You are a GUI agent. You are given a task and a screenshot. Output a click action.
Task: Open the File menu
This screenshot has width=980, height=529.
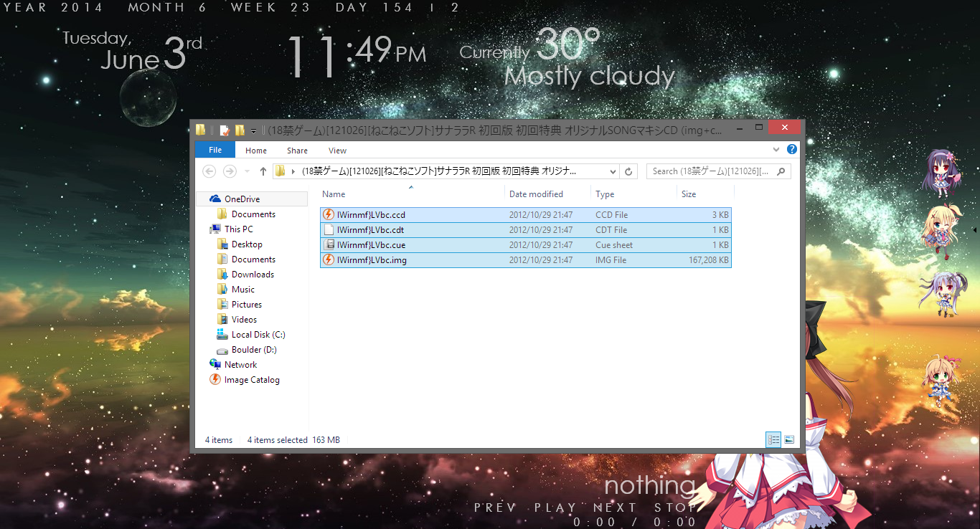(215, 151)
